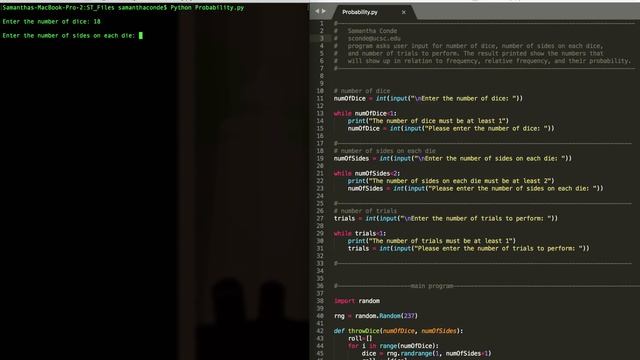Click the 'while trials<1:' line
The width and height of the screenshot is (640, 360).
click(x=360, y=233)
